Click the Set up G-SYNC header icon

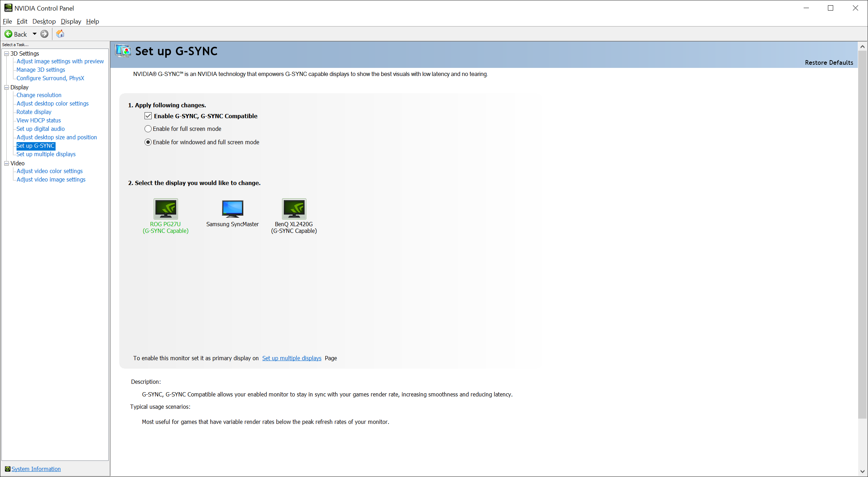point(123,51)
